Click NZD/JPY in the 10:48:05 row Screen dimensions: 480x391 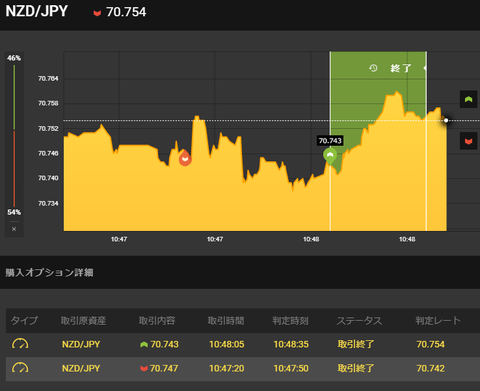(81, 344)
